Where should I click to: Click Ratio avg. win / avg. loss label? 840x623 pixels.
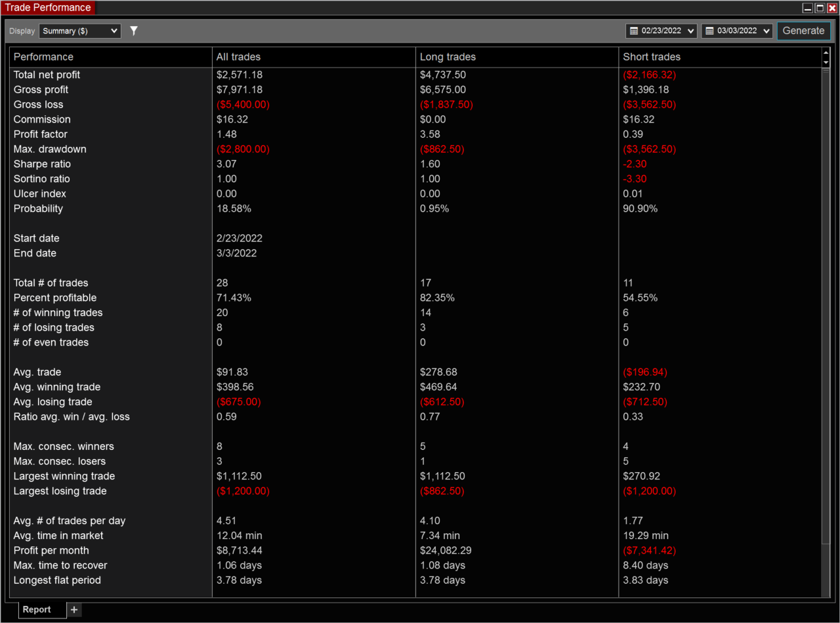click(72, 417)
